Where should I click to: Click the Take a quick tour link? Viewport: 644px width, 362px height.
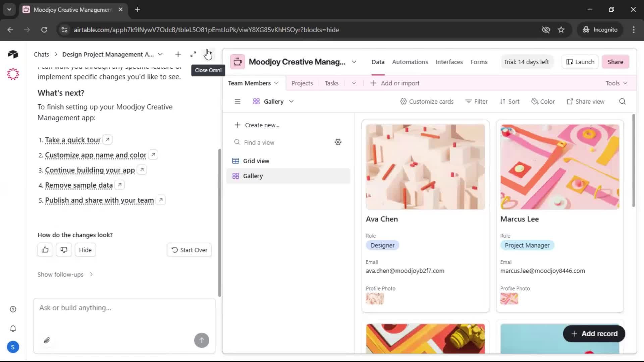(x=73, y=140)
